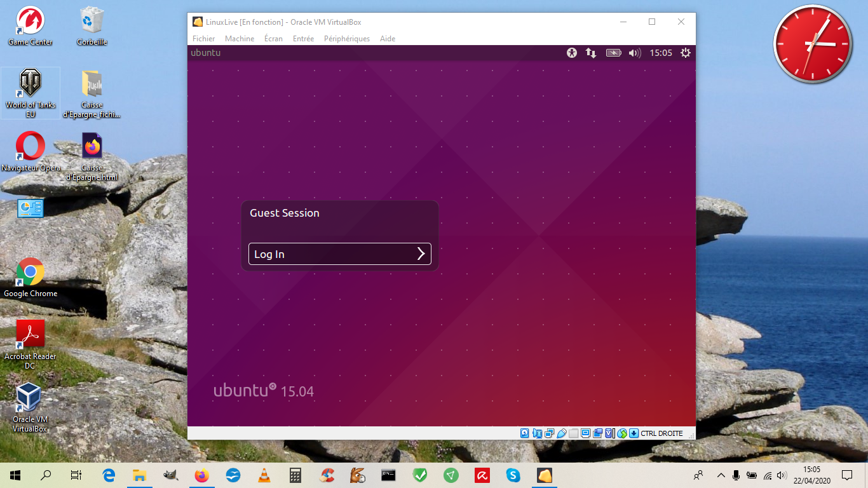868x488 pixels.
Task: Select Navigateur Opera desktop shortcut
Action: (31, 152)
